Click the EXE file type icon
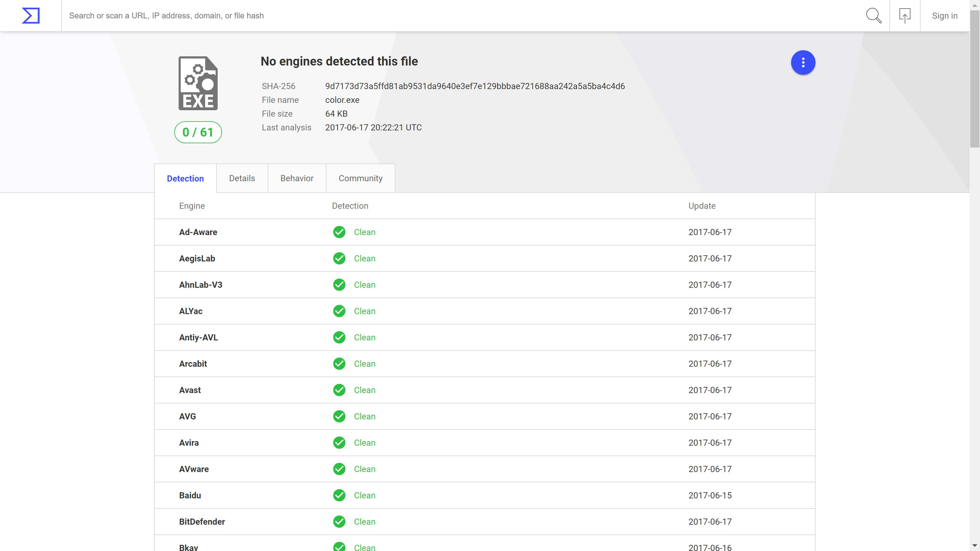The height and width of the screenshot is (551, 980). click(x=198, y=83)
